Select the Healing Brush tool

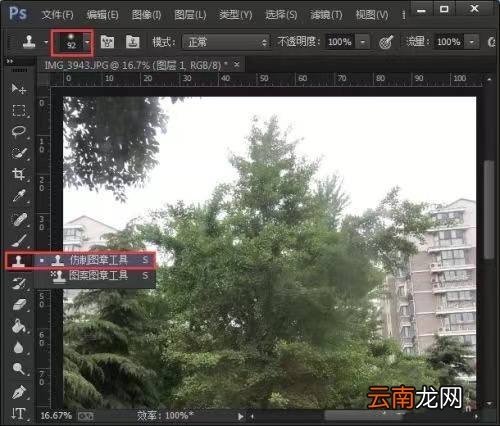18,220
